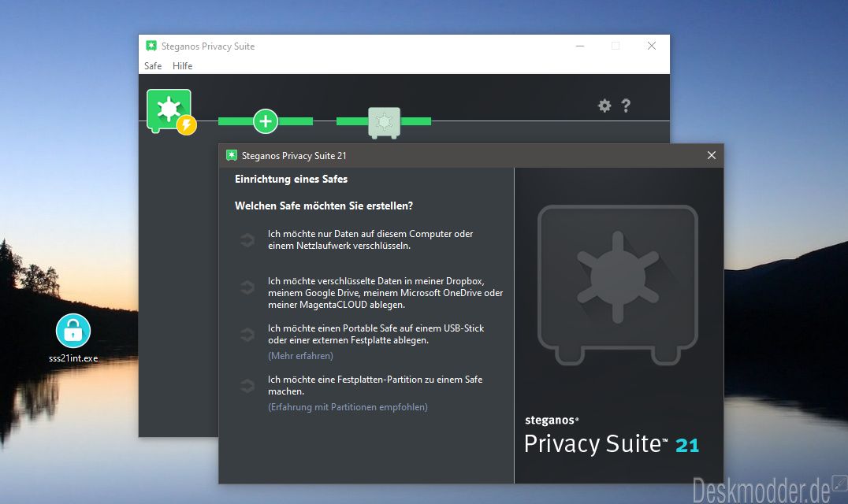Close the Steganos Privacy Suite main window
Viewport: 848px width, 504px height.
(652, 46)
